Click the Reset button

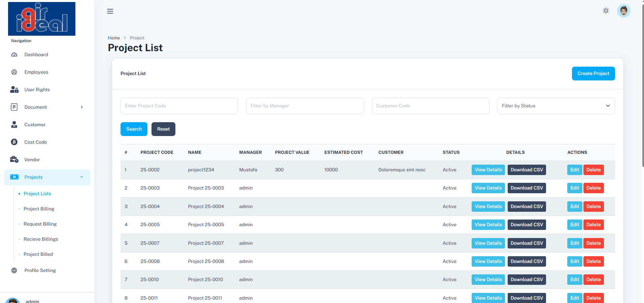click(163, 129)
